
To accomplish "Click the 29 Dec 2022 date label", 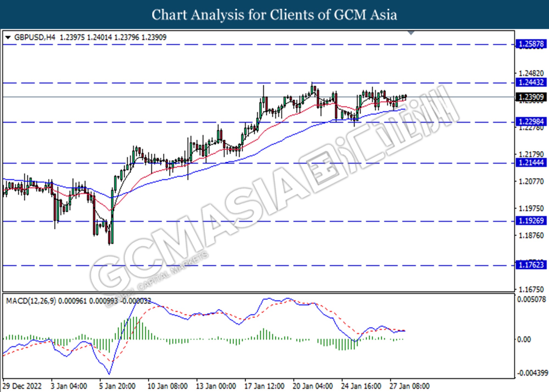I will [22, 386].
